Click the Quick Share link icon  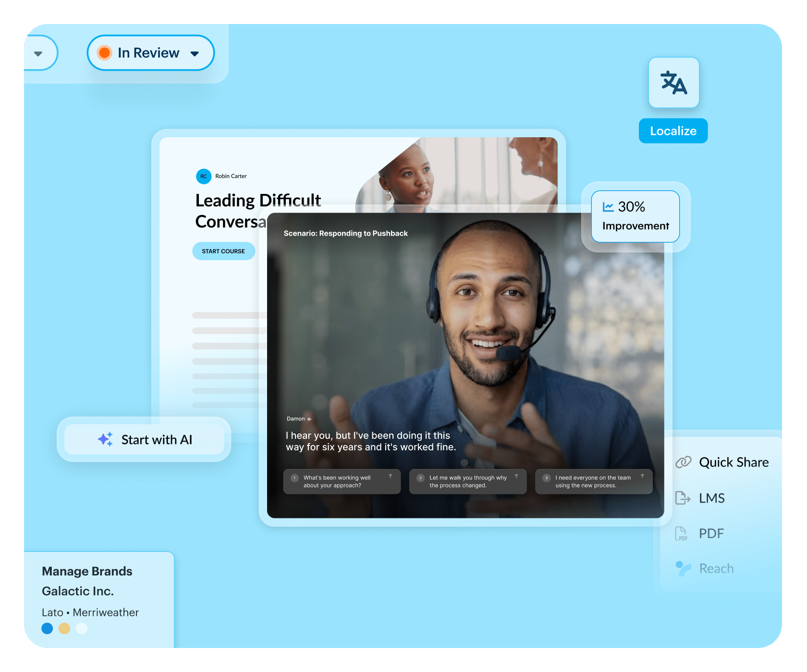pos(683,462)
